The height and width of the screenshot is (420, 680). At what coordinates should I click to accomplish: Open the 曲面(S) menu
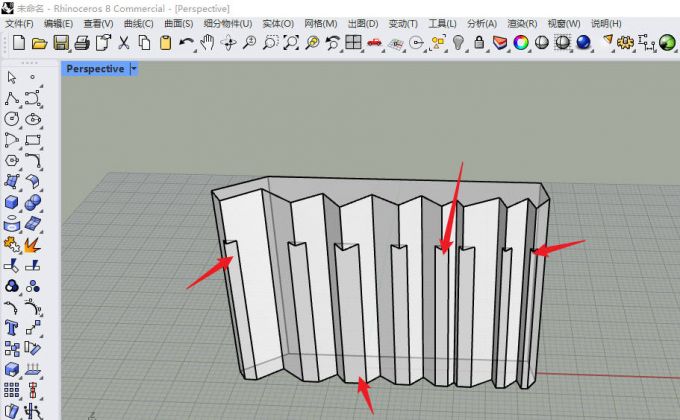[179, 23]
